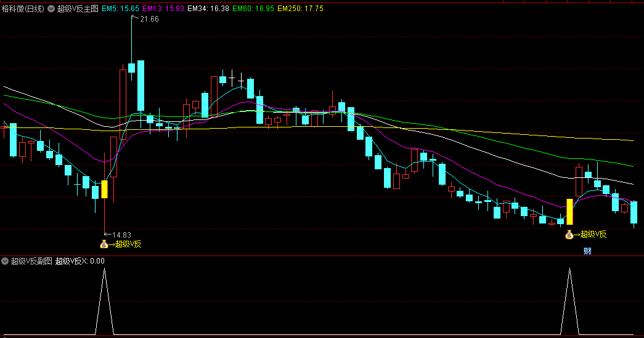Expand the 超级V反副图 sub-chart dropdown arrow
Image resolution: width=644 pixels, height=338 pixels.
[x=5, y=261]
